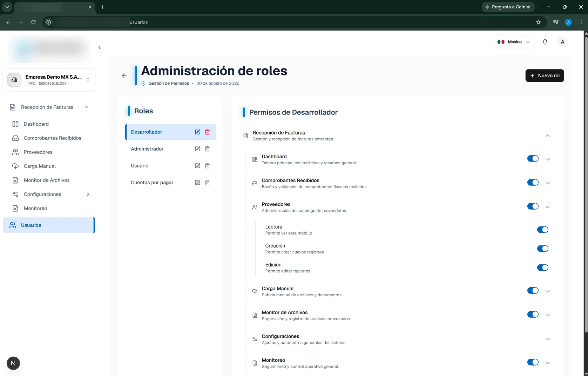This screenshot has width=588, height=376.
Task: Open the Empresa Demo MX company selector
Action: 49,80
